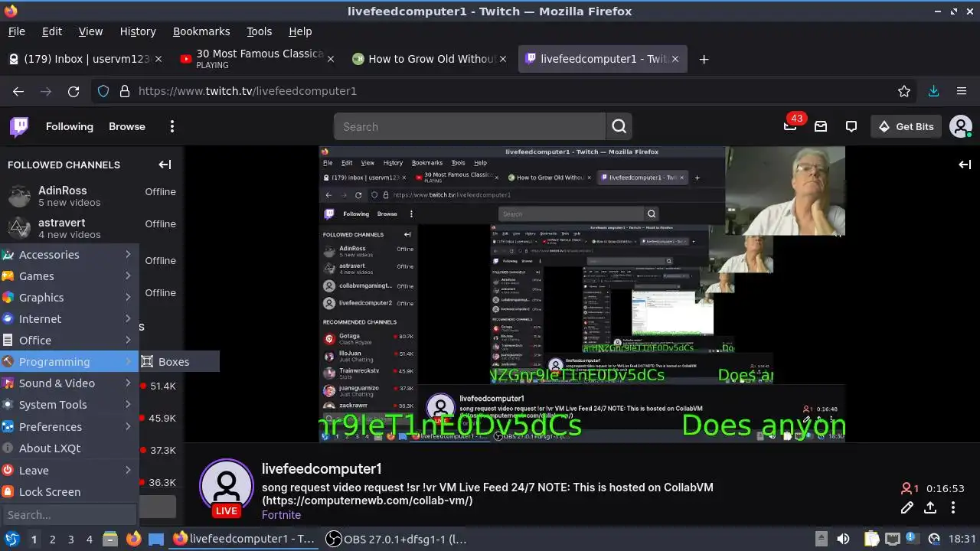Open the three-dot More menu beside Browse
The width and height of the screenshot is (980, 551).
(172, 126)
